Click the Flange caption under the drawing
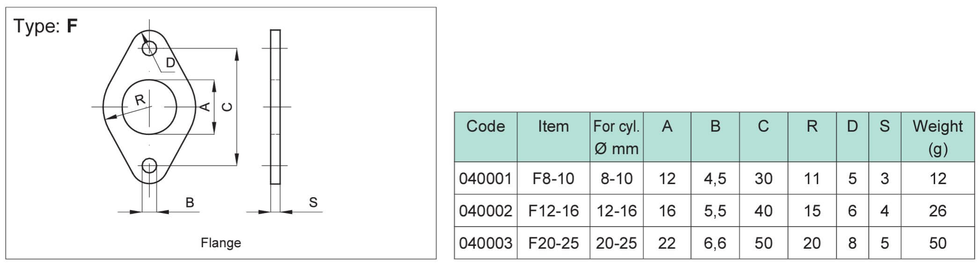Screen dimensions: 980x266 pos(221,243)
